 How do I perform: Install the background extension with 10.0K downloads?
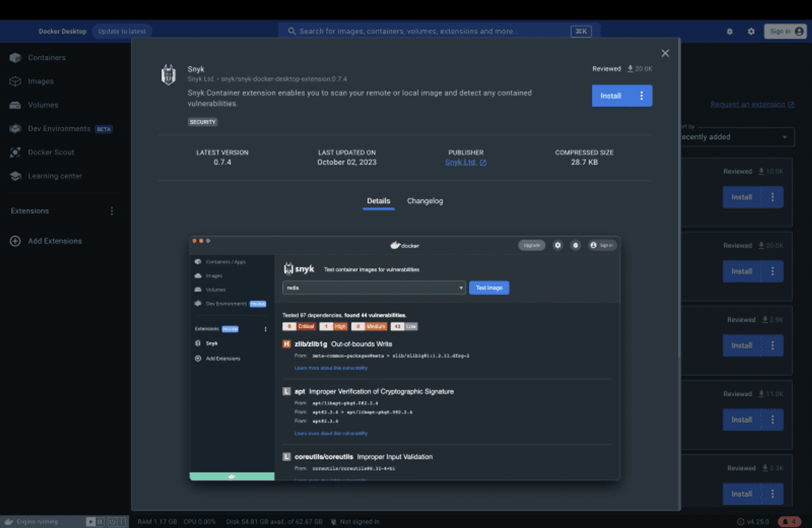(x=741, y=197)
